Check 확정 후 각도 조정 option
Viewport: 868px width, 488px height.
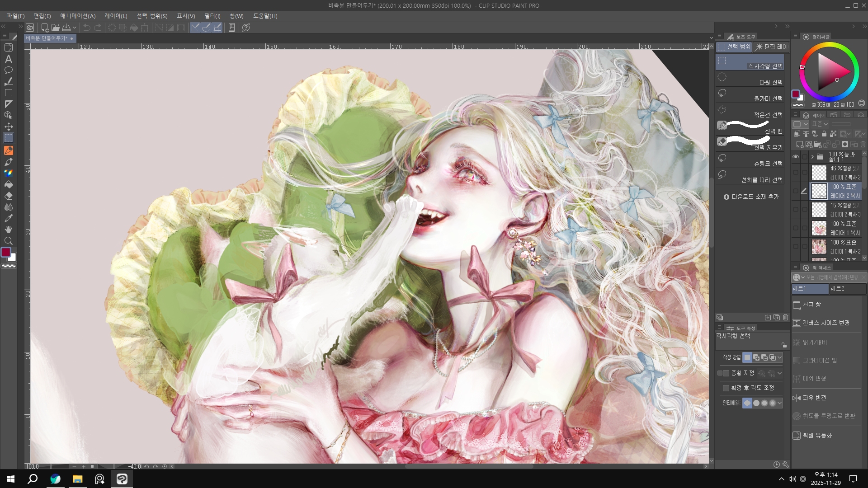point(726,388)
